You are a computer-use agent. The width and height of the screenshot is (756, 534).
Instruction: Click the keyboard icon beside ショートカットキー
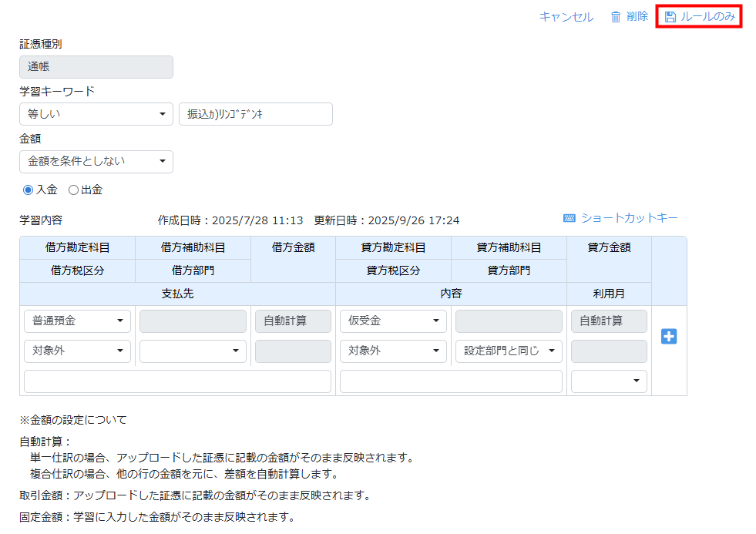pyautogui.click(x=570, y=218)
